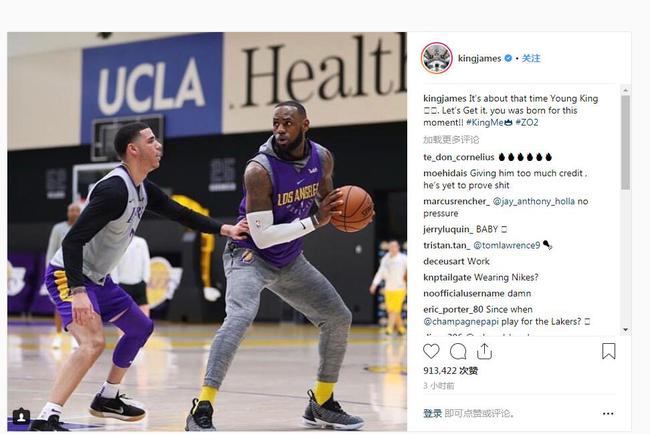This screenshot has height=434, width=650.
Task: Click the comments scrollbar down arrow
Action: coord(625,330)
